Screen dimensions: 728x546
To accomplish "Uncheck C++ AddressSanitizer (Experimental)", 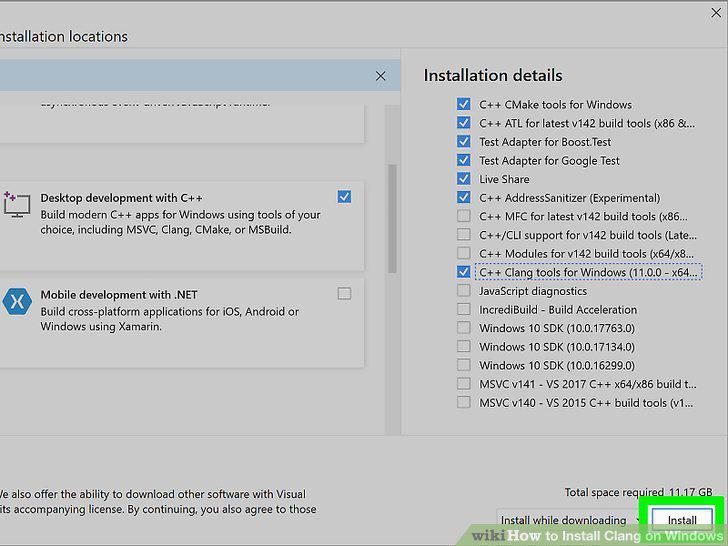I will coord(463,197).
